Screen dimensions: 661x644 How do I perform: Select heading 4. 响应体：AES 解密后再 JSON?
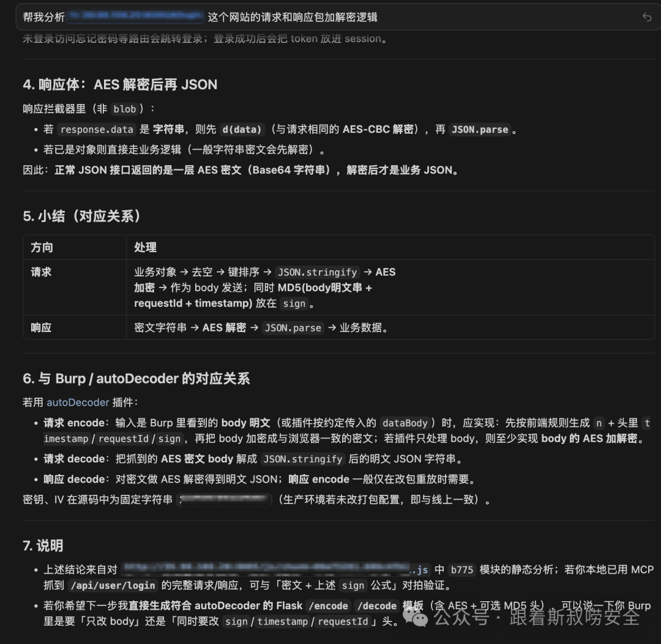(x=119, y=85)
